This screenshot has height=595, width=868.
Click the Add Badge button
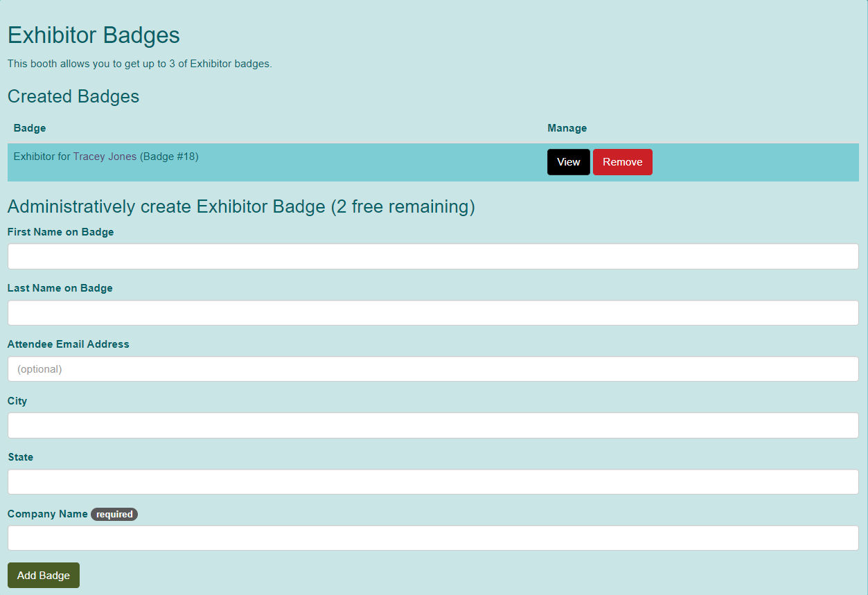click(44, 575)
